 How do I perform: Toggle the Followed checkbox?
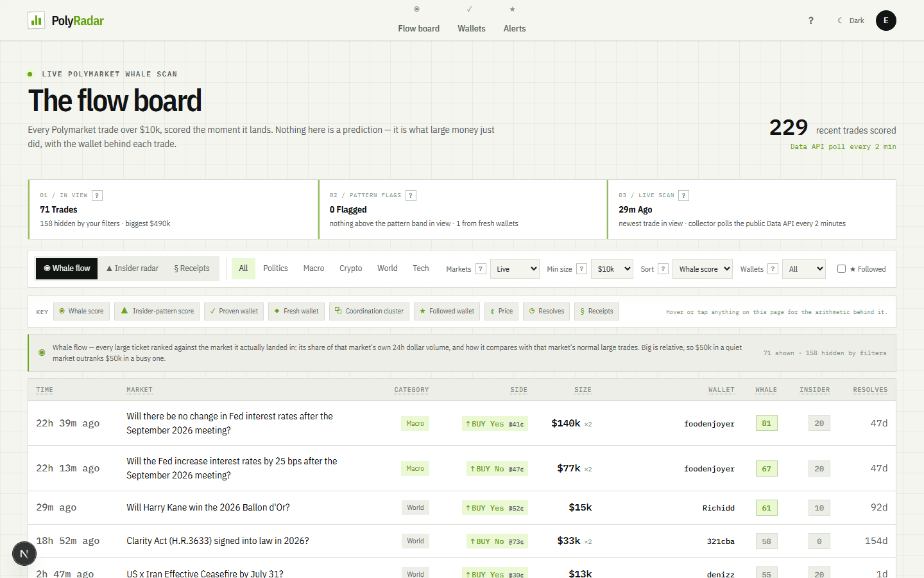841,269
